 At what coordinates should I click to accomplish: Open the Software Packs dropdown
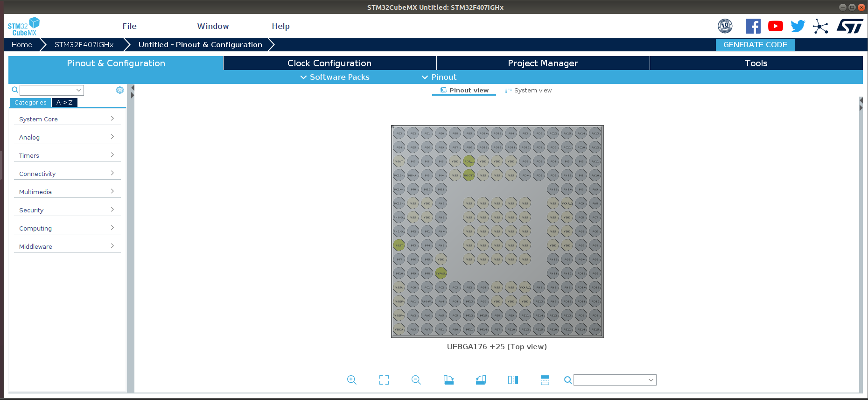click(335, 77)
